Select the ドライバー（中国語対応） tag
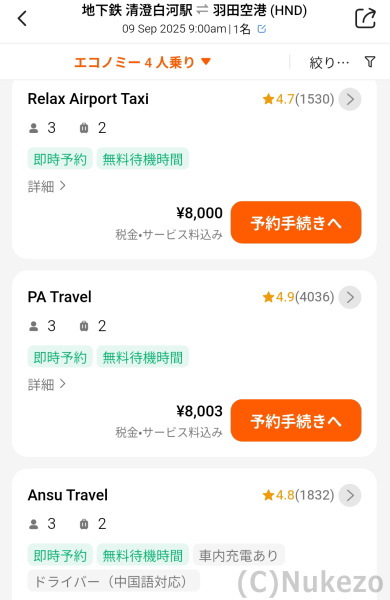 [113, 581]
